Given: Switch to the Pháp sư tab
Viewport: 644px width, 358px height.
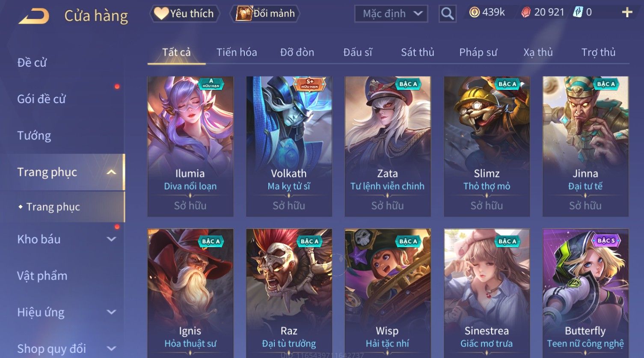Looking at the screenshot, I should click(478, 52).
